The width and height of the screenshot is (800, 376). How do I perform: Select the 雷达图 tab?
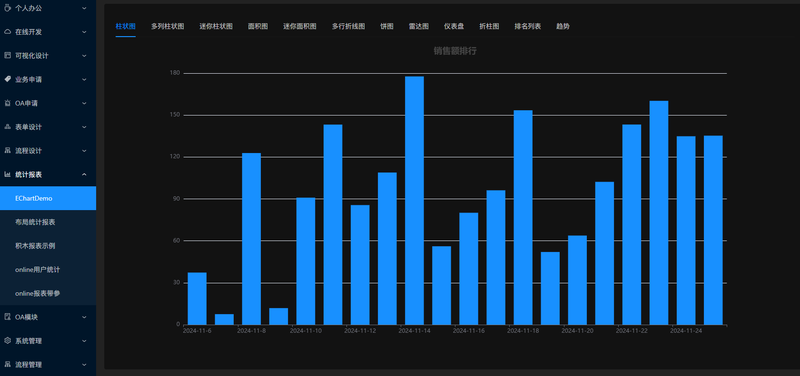pos(418,26)
